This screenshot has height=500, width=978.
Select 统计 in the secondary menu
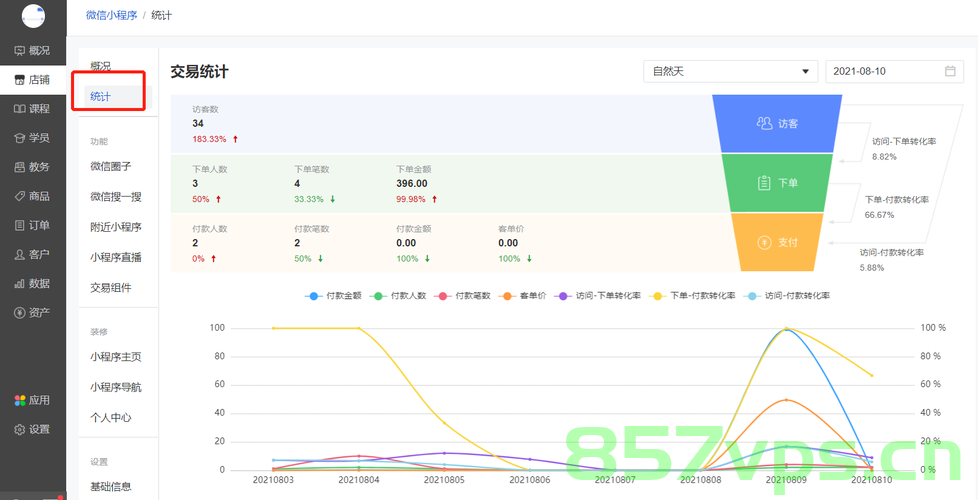pos(100,97)
